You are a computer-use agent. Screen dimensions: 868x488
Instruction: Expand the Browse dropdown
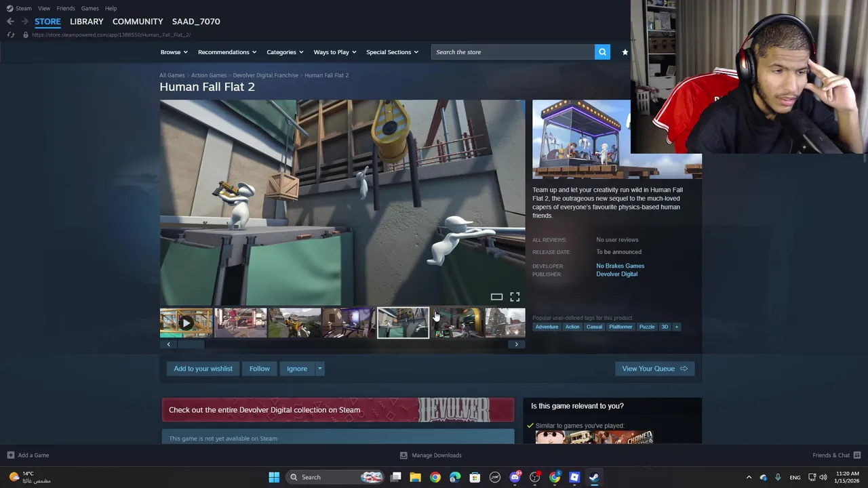(x=174, y=52)
